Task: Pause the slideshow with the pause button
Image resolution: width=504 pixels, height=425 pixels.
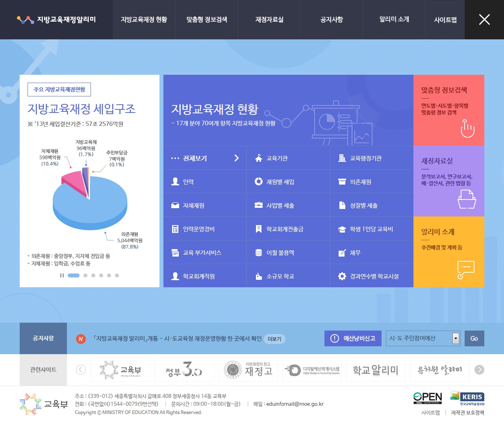Action: (62, 275)
